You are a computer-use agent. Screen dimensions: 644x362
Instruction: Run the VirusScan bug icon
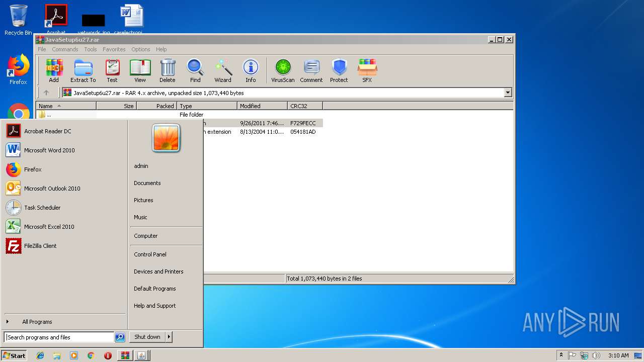click(283, 71)
